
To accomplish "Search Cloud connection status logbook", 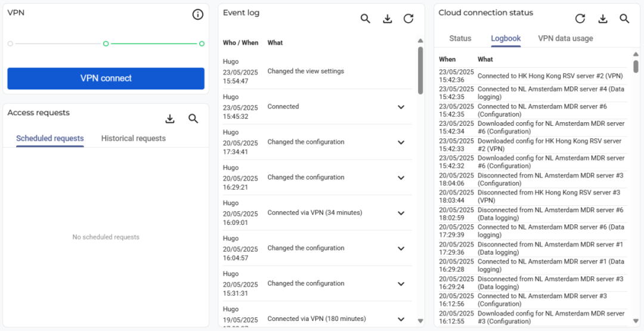I will coord(624,19).
